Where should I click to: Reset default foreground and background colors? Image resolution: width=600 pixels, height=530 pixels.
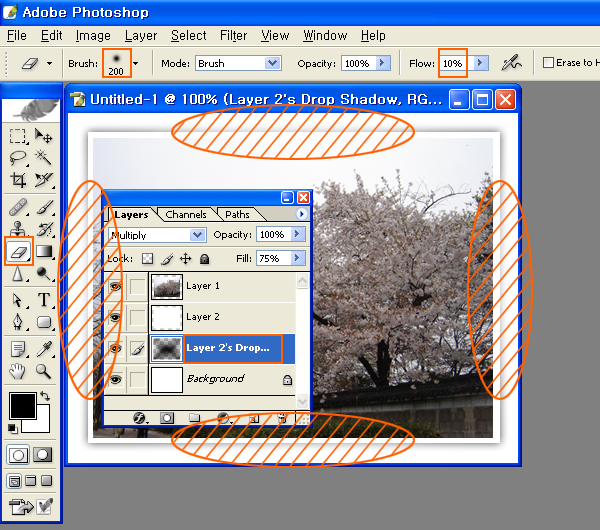coord(13,428)
